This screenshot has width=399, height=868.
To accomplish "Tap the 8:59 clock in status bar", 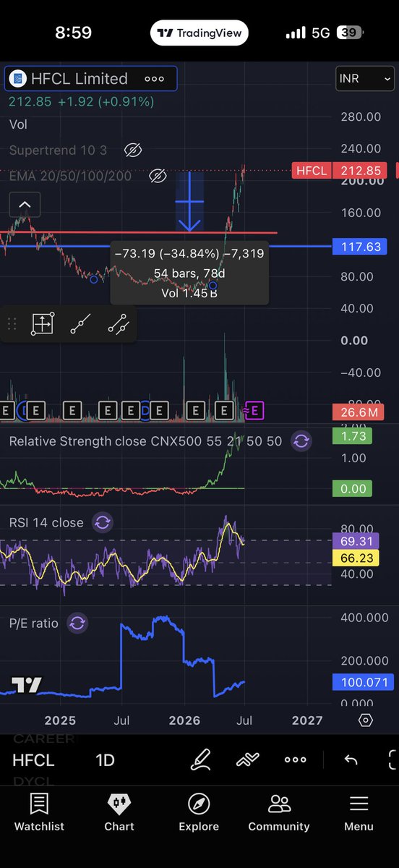I will click(x=73, y=33).
